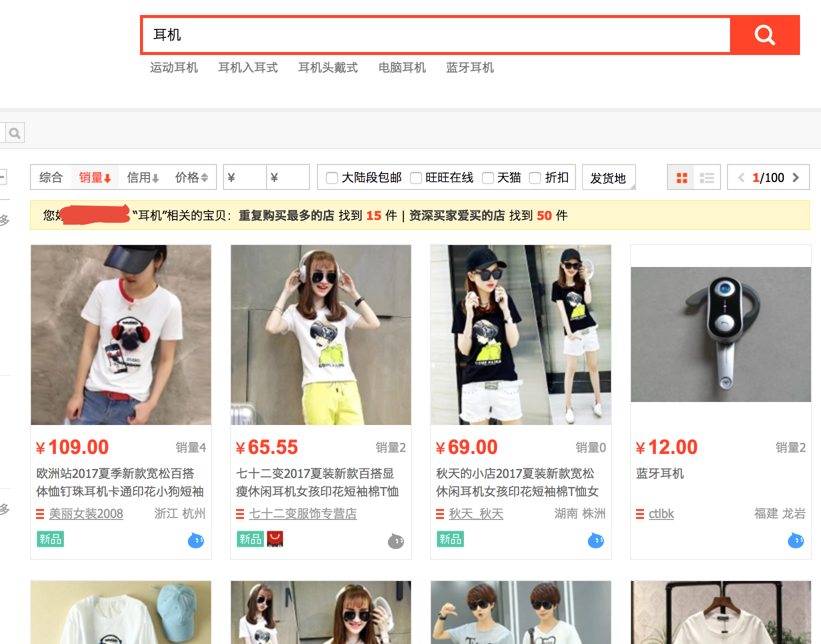Click the small gray search icon in the filter bar
Image resolution: width=821 pixels, height=644 pixels.
click(x=14, y=133)
